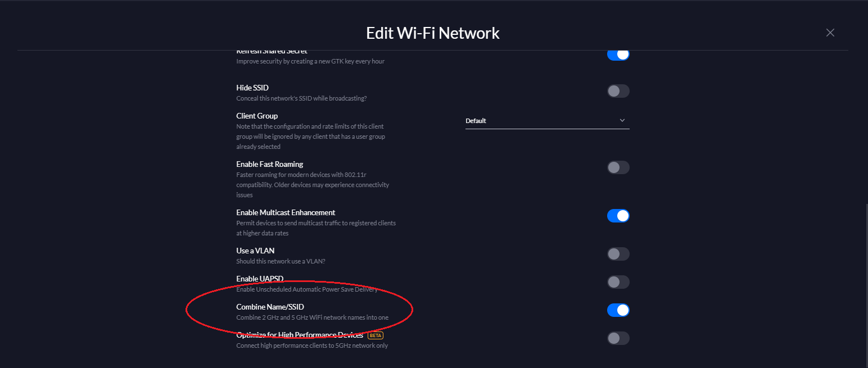Enable the UAPSD toggle switch

point(618,282)
